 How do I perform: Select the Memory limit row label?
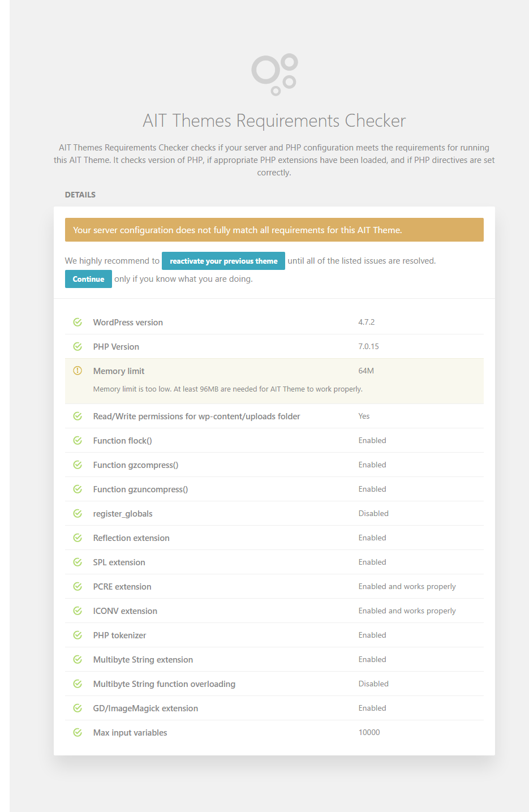click(x=119, y=371)
